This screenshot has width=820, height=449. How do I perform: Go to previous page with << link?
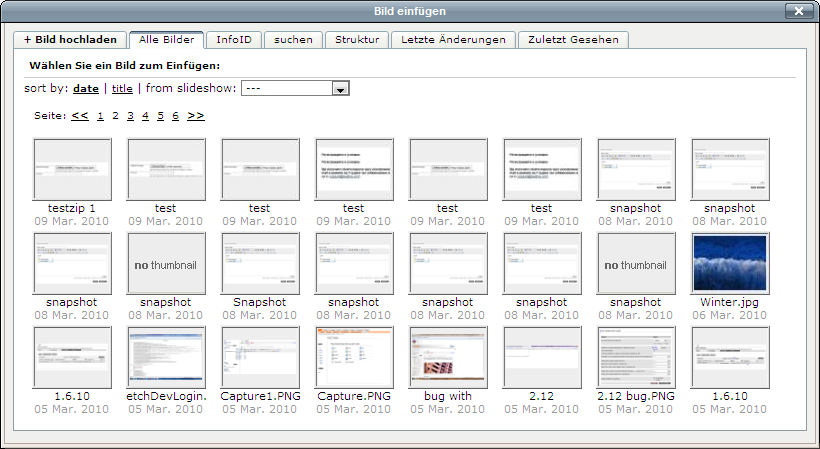pos(80,116)
